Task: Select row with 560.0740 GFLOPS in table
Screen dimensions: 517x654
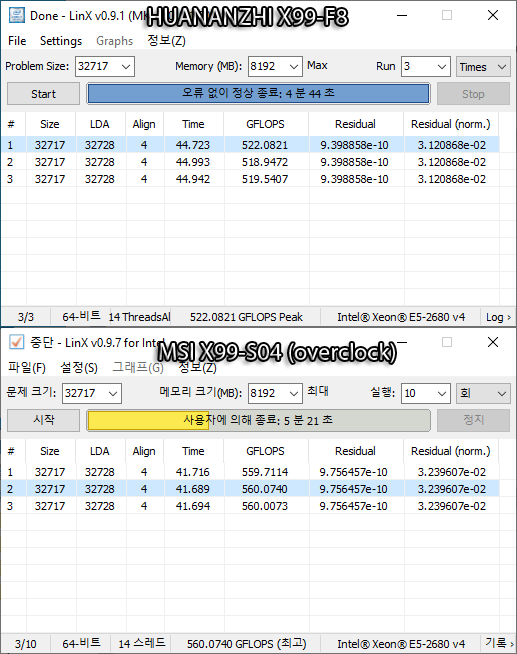Action: [250, 489]
